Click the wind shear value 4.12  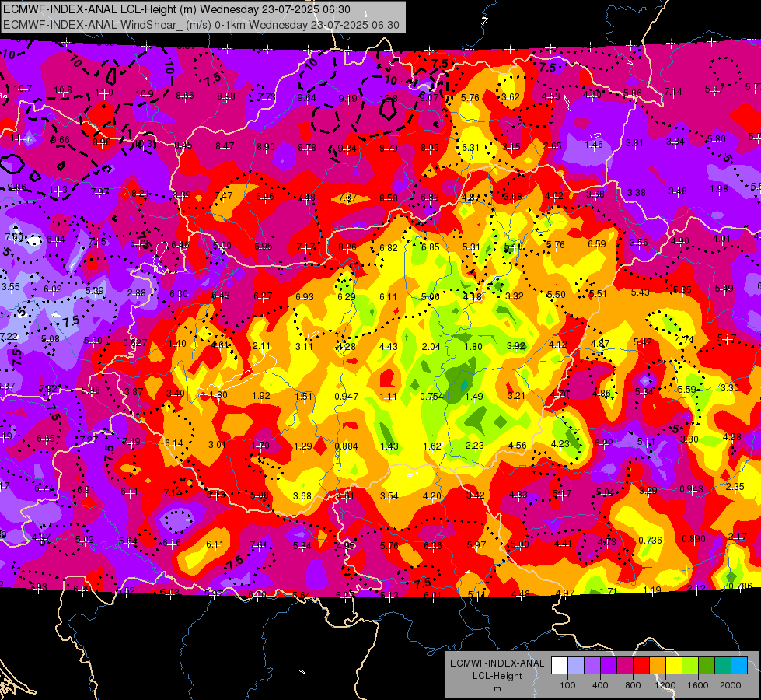pos(558,345)
